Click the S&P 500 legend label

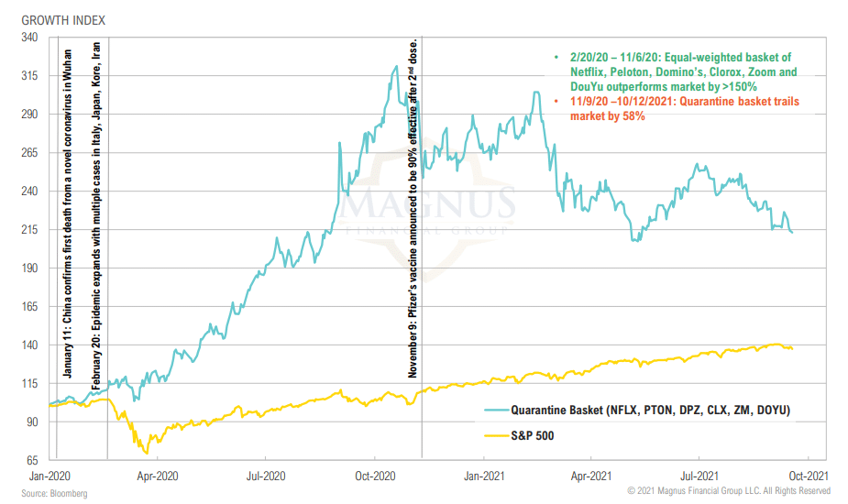coord(532,436)
